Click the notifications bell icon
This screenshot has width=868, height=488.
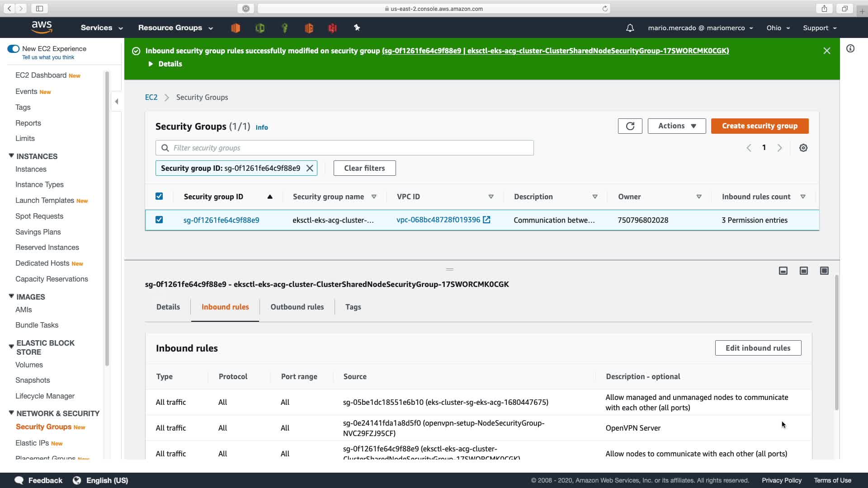pyautogui.click(x=630, y=28)
